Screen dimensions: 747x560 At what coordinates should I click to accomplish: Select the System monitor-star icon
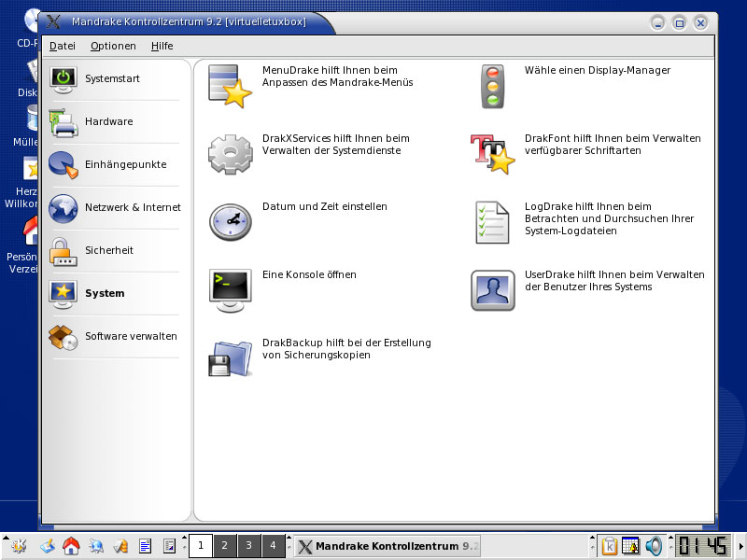[63, 294]
